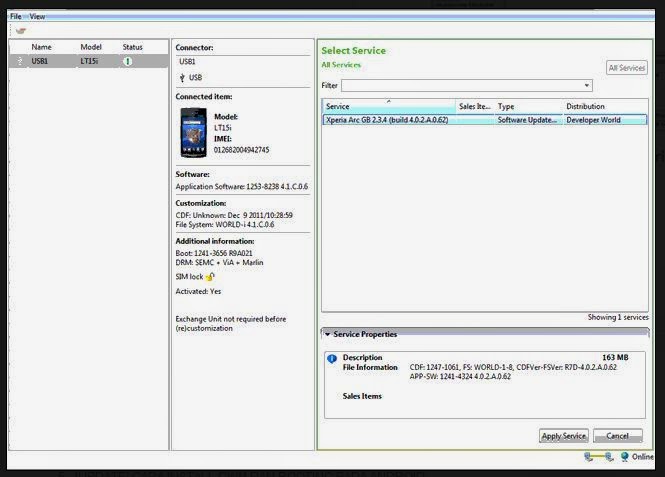Click the Xperia phone thumbnail image
The width and height of the screenshot is (665, 477).
[194, 133]
